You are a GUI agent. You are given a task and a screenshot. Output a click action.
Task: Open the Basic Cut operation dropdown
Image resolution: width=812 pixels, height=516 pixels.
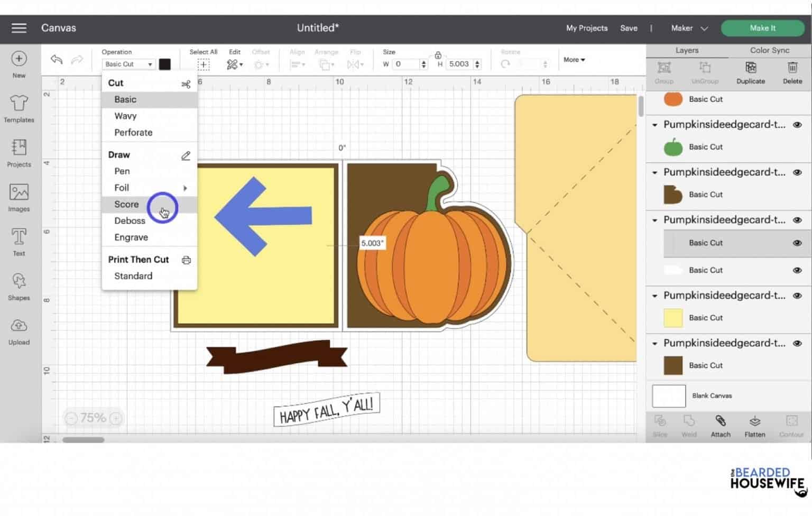click(x=127, y=64)
